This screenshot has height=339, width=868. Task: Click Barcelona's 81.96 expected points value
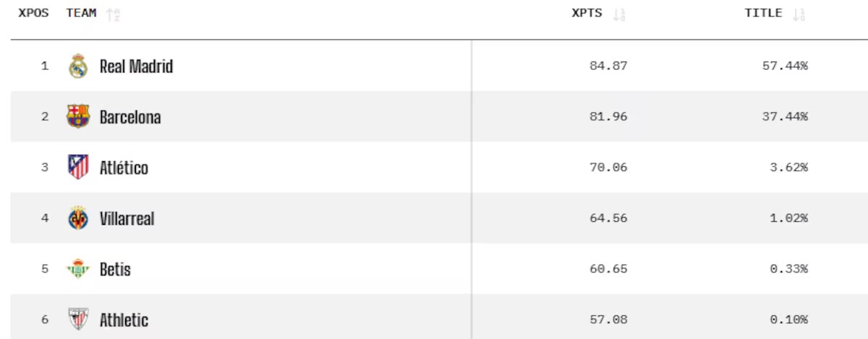tap(608, 117)
